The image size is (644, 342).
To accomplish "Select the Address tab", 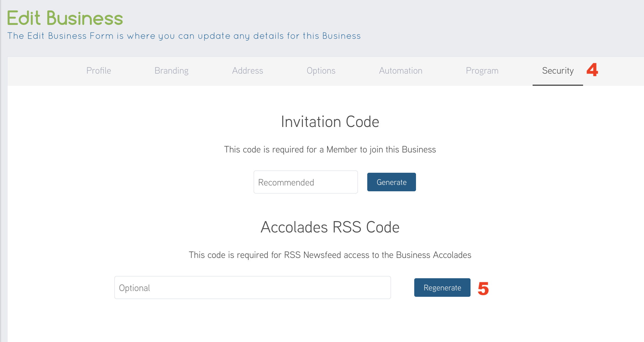I will (247, 71).
